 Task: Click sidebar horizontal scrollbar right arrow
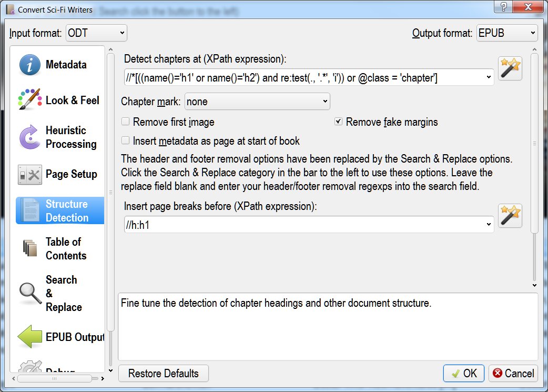(x=103, y=378)
